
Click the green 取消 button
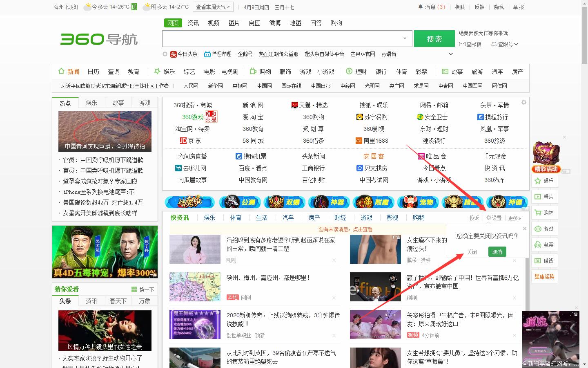tap(497, 252)
